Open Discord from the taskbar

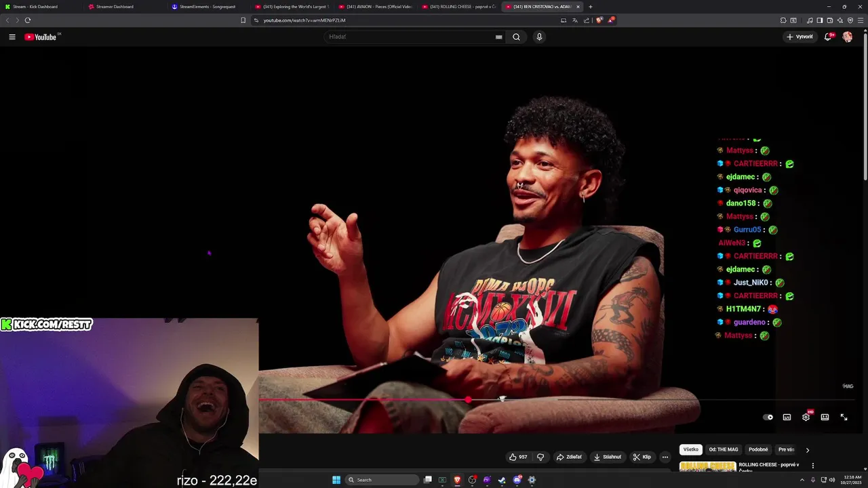tap(517, 480)
